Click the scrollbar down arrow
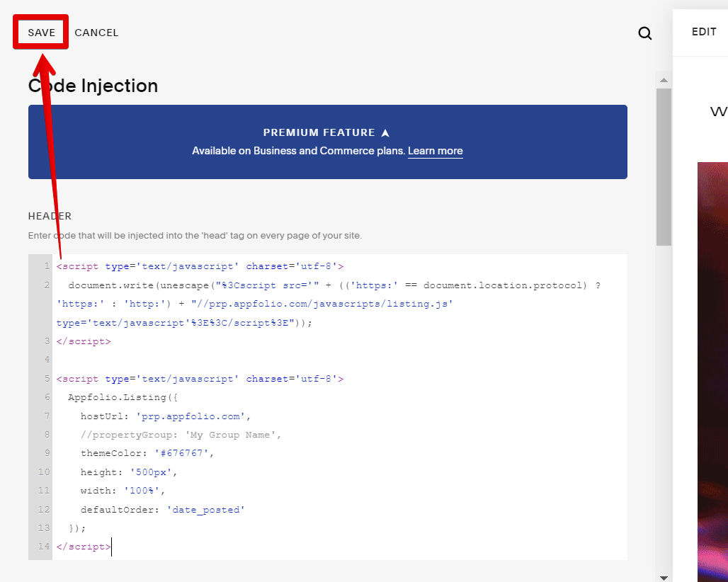 point(663,577)
